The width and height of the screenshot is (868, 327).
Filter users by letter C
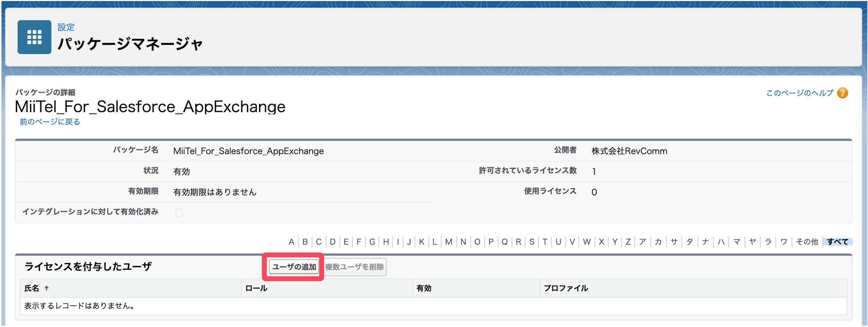tap(319, 242)
